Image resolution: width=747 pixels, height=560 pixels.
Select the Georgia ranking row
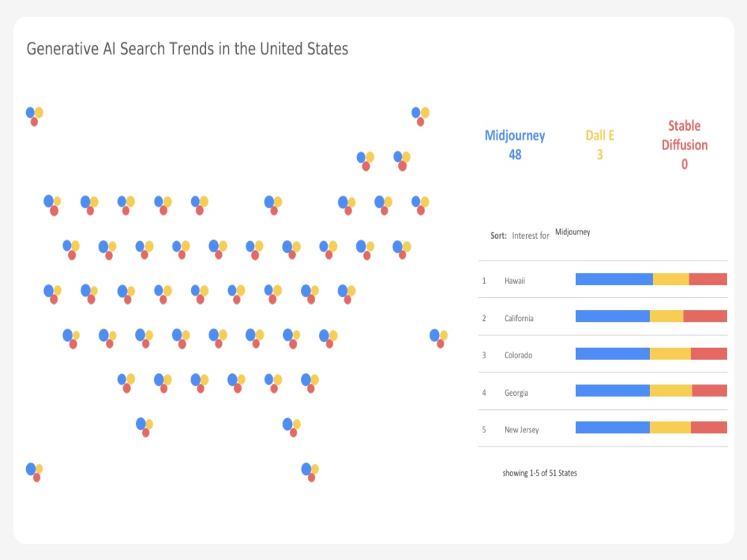(x=603, y=391)
